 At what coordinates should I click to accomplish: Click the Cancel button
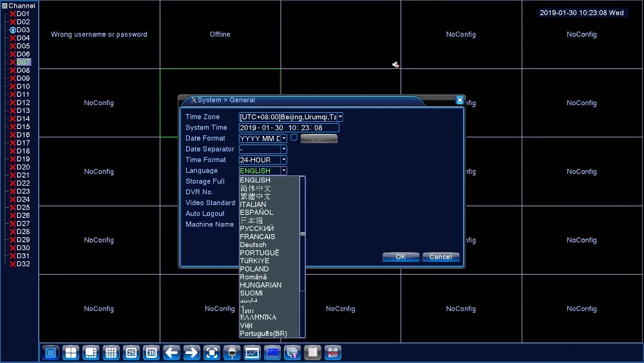click(x=440, y=257)
